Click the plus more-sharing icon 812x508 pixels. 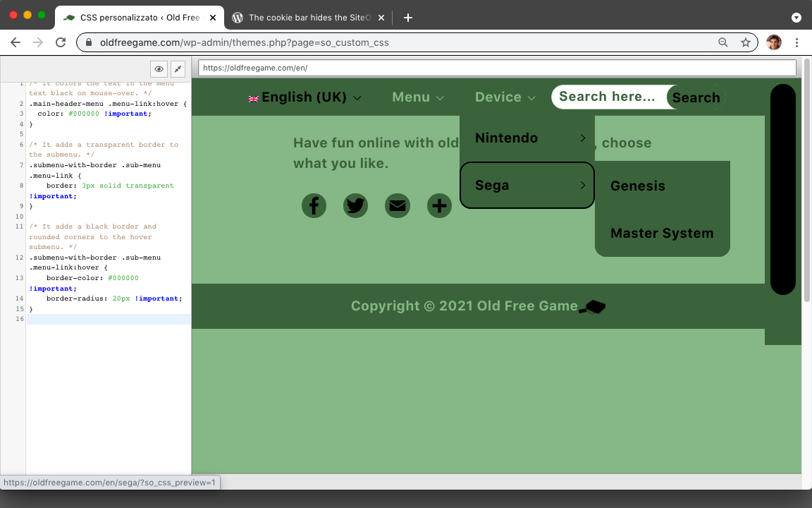439,206
